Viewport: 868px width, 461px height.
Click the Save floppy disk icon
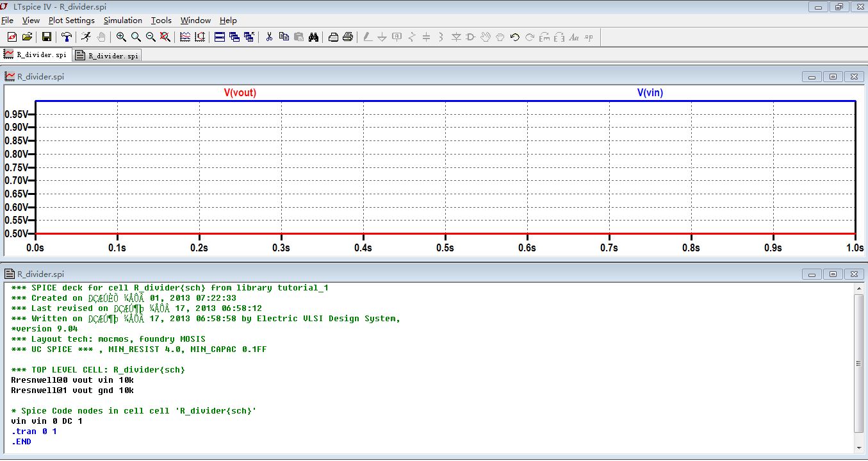point(47,37)
